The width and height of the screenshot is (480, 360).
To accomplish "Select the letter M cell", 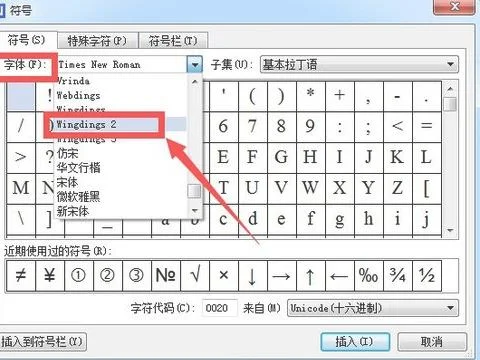I will (x=21, y=188).
